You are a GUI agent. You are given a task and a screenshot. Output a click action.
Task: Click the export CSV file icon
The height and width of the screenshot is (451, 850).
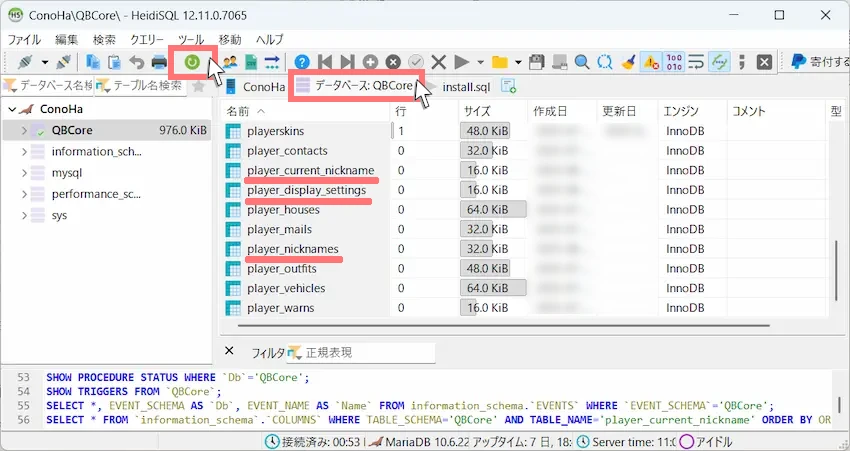[x=251, y=62]
